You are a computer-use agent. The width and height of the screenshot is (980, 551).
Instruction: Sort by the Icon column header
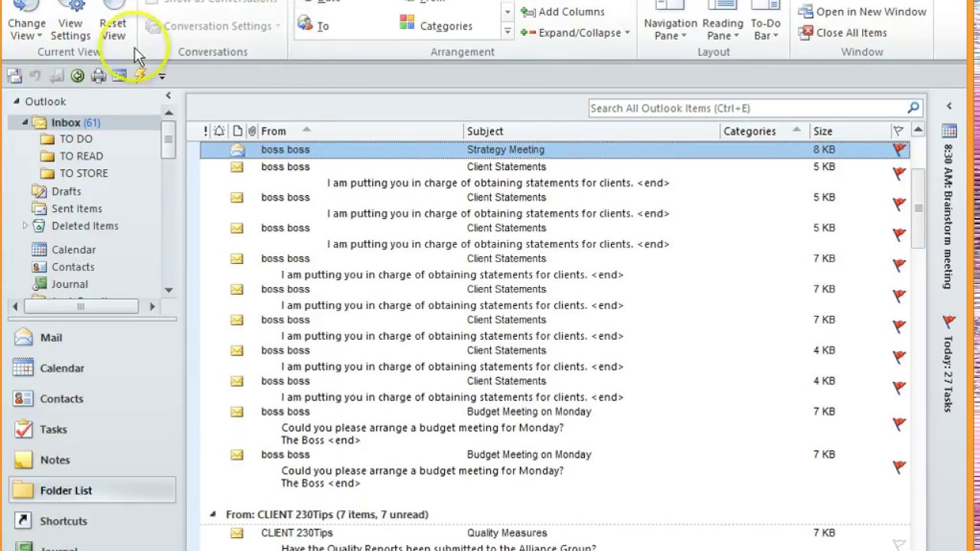pyautogui.click(x=237, y=131)
